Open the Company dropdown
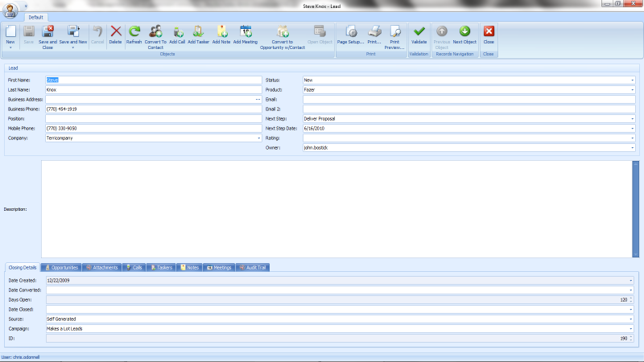Screen dimensions: 644x362 click(259, 138)
